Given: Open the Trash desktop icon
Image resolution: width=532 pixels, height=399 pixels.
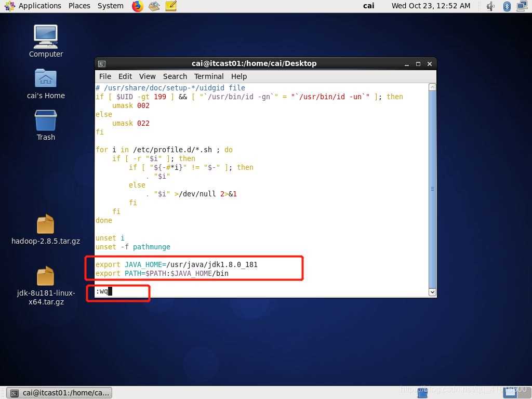Looking at the screenshot, I should [x=46, y=125].
